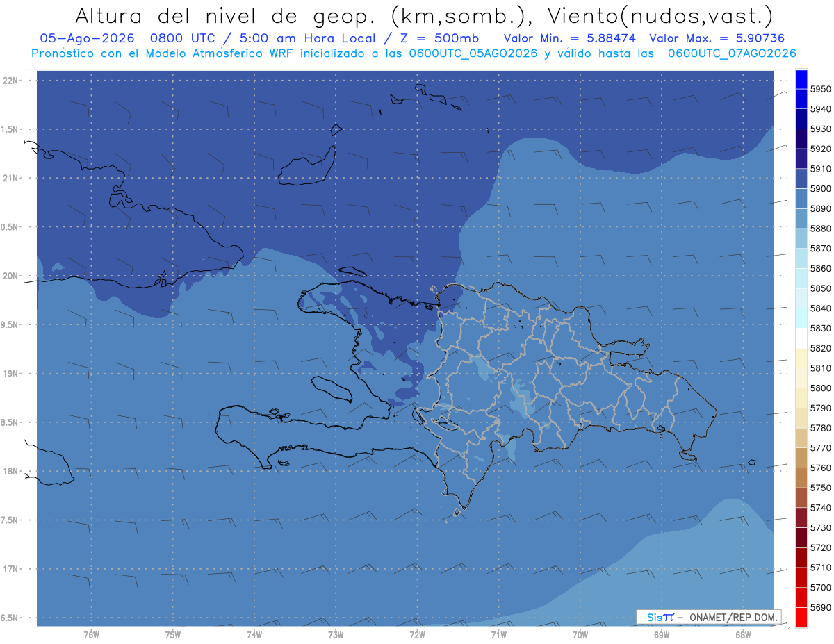Click the '70W' longitude label
Screen dimensions: 834x644
(x=580, y=635)
